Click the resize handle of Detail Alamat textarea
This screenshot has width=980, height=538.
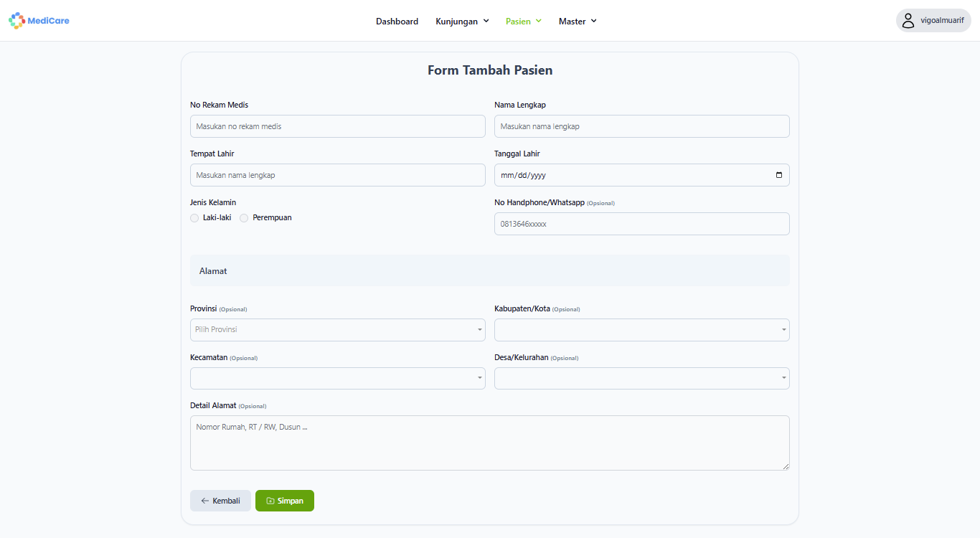pos(786,466)
